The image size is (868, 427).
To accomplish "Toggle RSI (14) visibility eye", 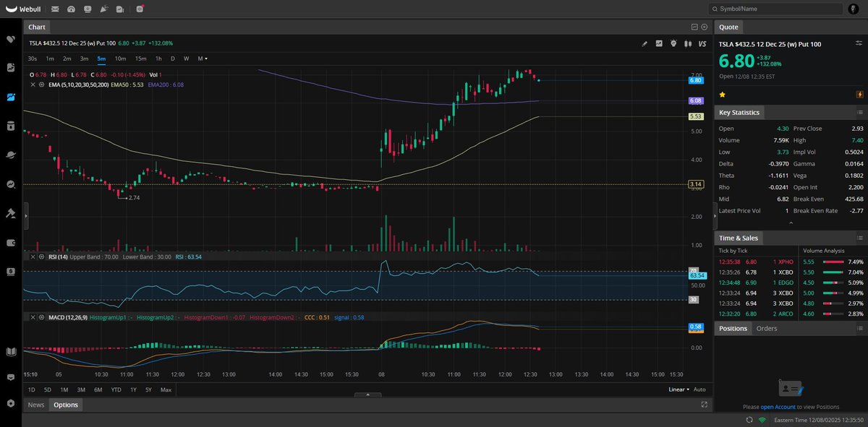I will pyautogui.click(x=41, y=256).
